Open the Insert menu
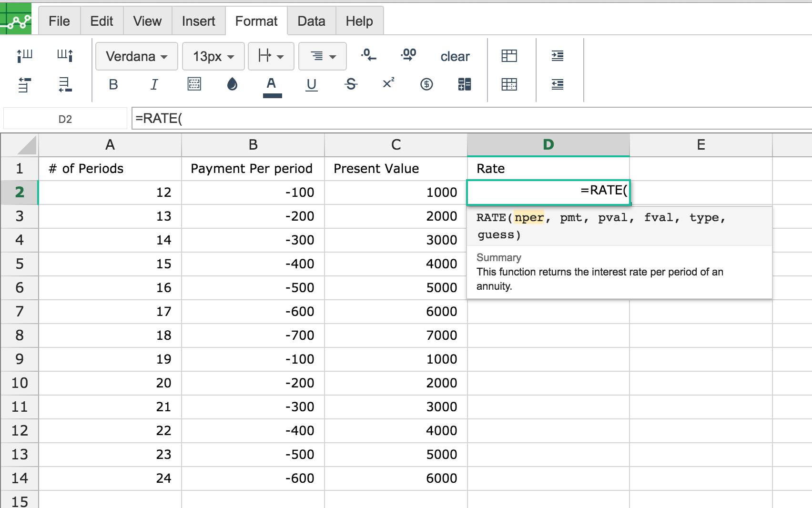This screenshot has height=508, width=812. pyautogui.click(x=198, y=21)
